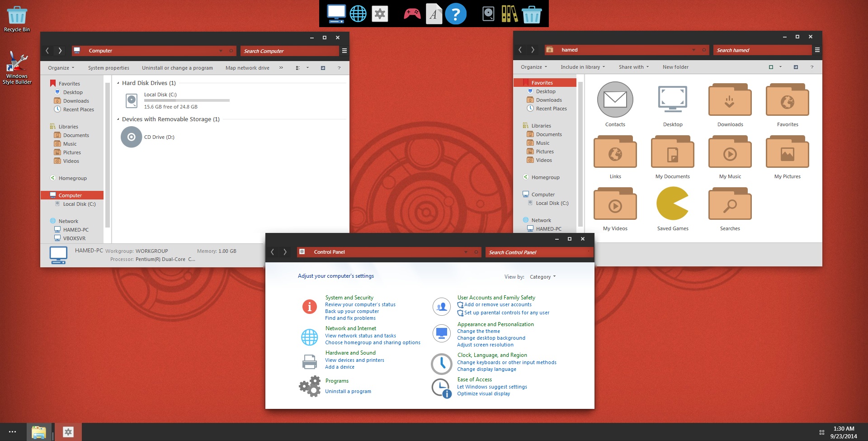Image resolution: width=868 pixels, height=441 pixels.
Task: Click the Search hamed input field
Action: tap(762, 50)
